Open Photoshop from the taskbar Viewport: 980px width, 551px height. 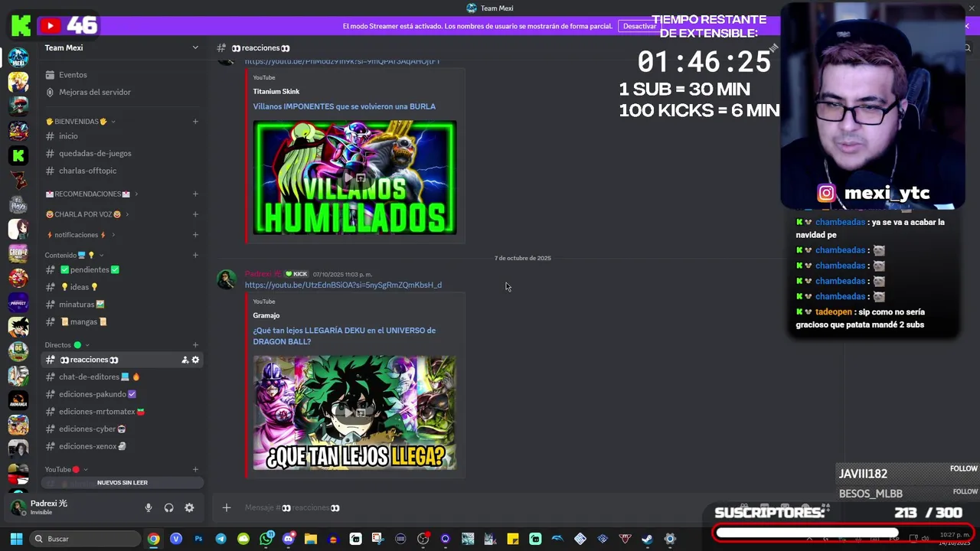tap(198, 539)
